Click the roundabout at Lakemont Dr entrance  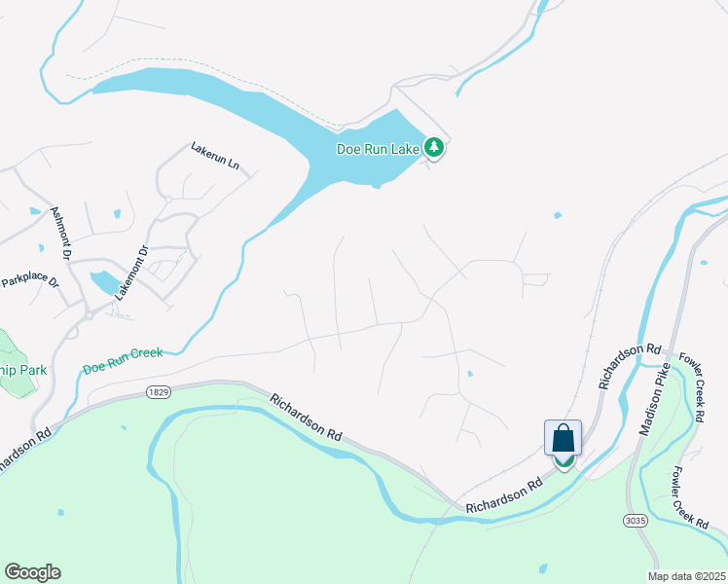pos(90,315)
